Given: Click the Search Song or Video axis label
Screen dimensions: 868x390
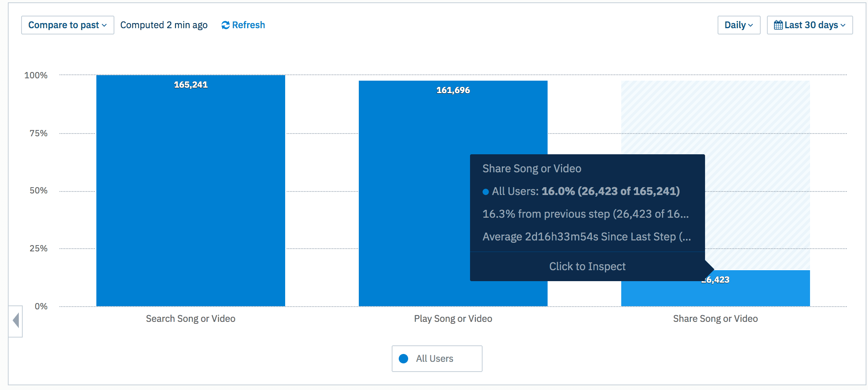Looking at the screenshot, I should [x=190, y=319].
